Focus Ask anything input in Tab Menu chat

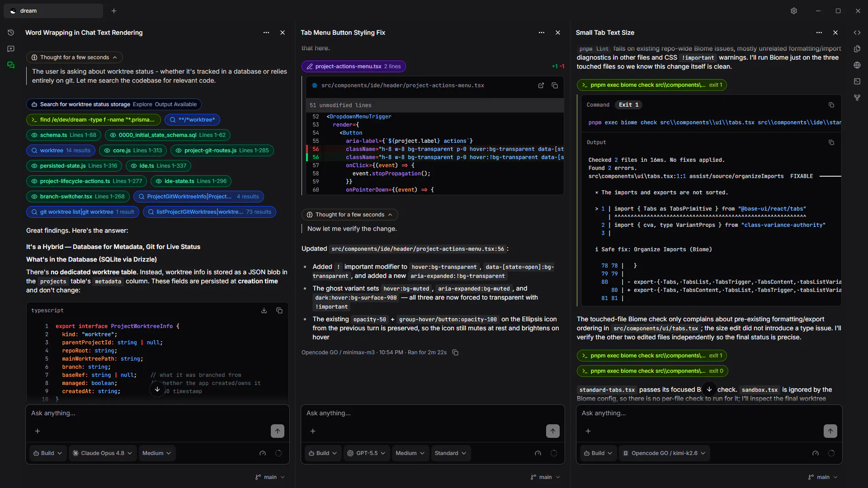tap(433, 413)
